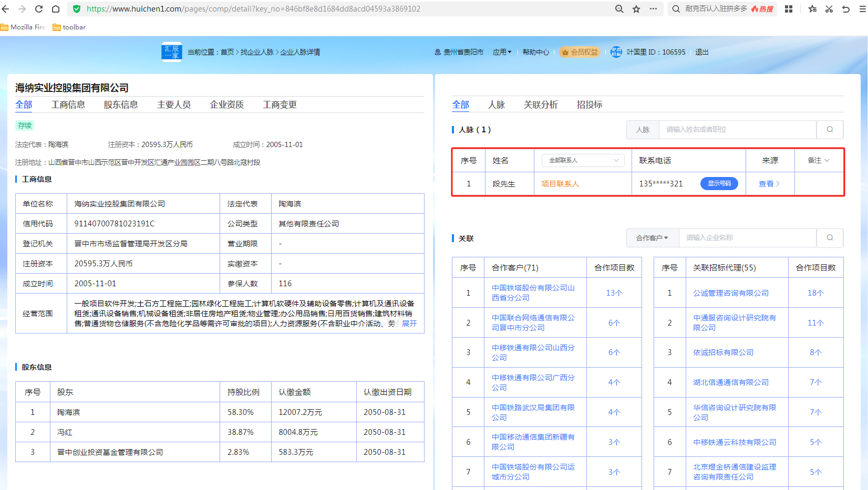This screenshot has height=490, width=868.
Task: Click the 存续 status tag
Action: pos(25,126)
